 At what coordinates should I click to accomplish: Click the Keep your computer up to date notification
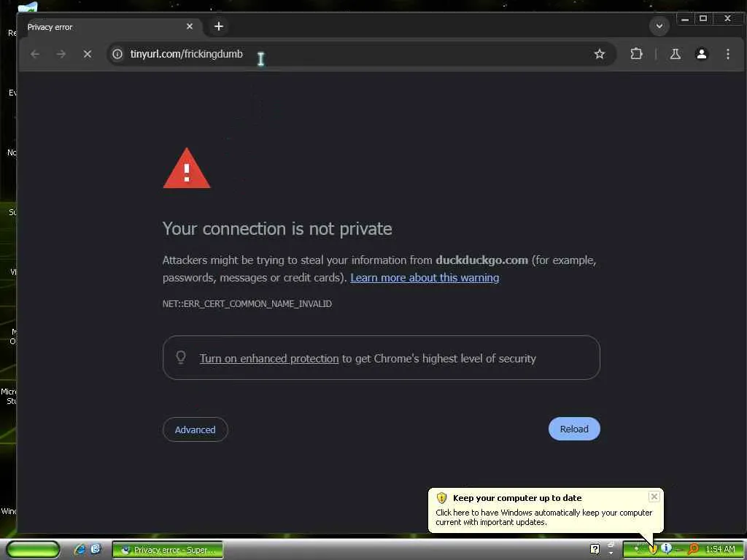(x=546, y=510)
